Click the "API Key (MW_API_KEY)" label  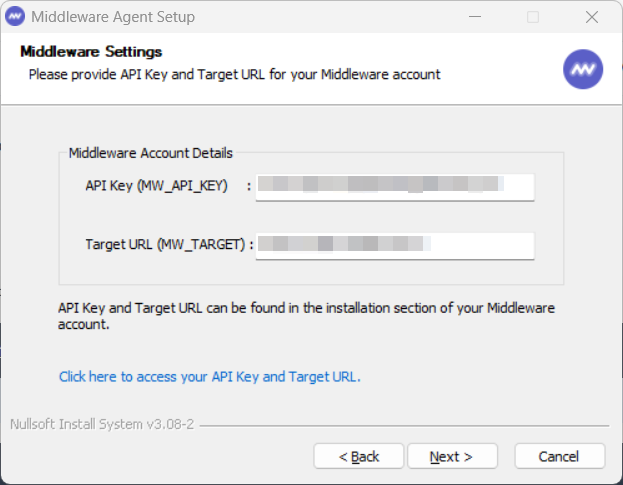pyautogui.click(x=157, y=186)
